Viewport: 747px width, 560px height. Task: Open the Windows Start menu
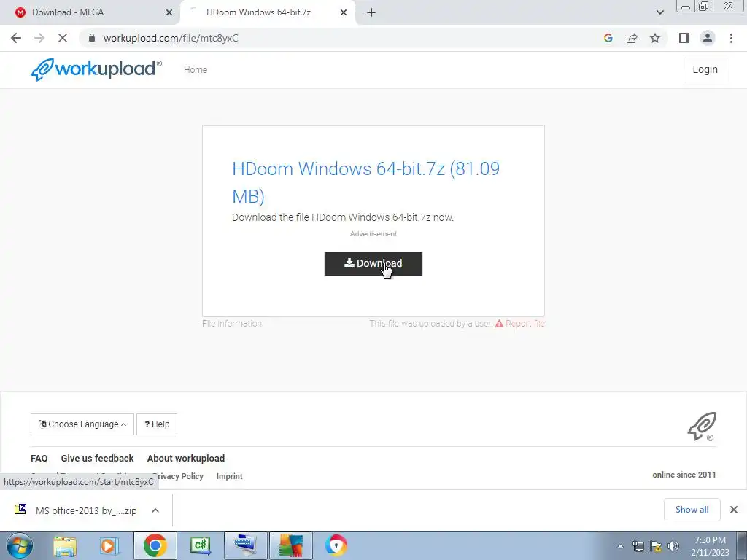click(20, 545)
